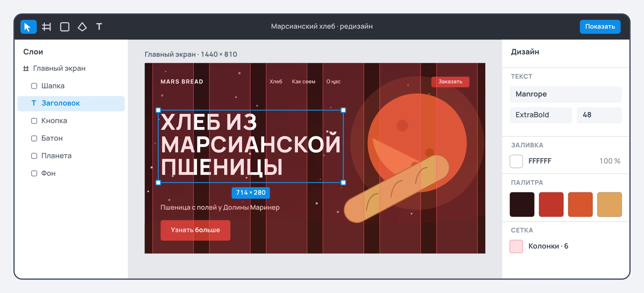This screenshot has height=293, width=644.
Task: Click rectangle icon of Фон layer
Action: click(x=34, y=173)
